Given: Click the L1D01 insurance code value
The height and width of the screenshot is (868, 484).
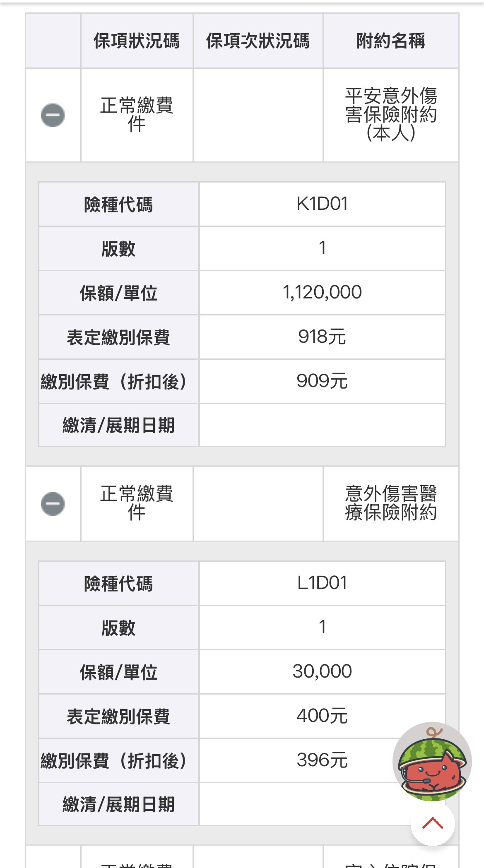Looking at the screenshot, I should tap(322, 583).
